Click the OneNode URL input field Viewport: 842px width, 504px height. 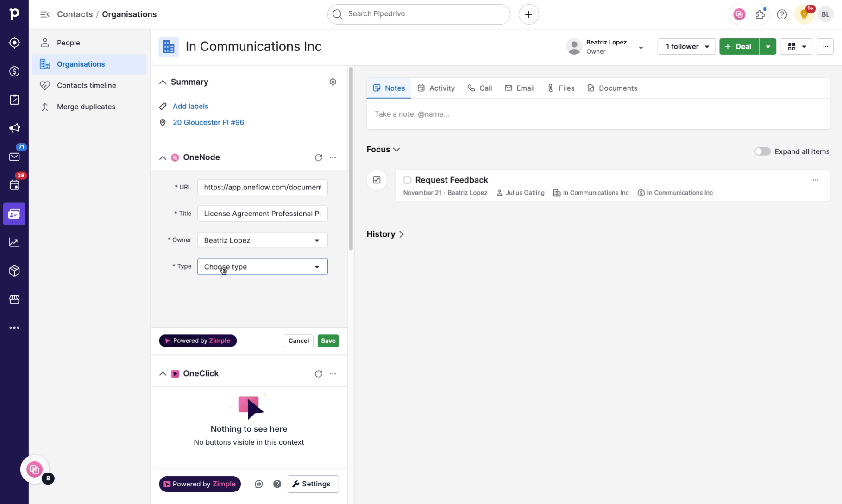263,187
